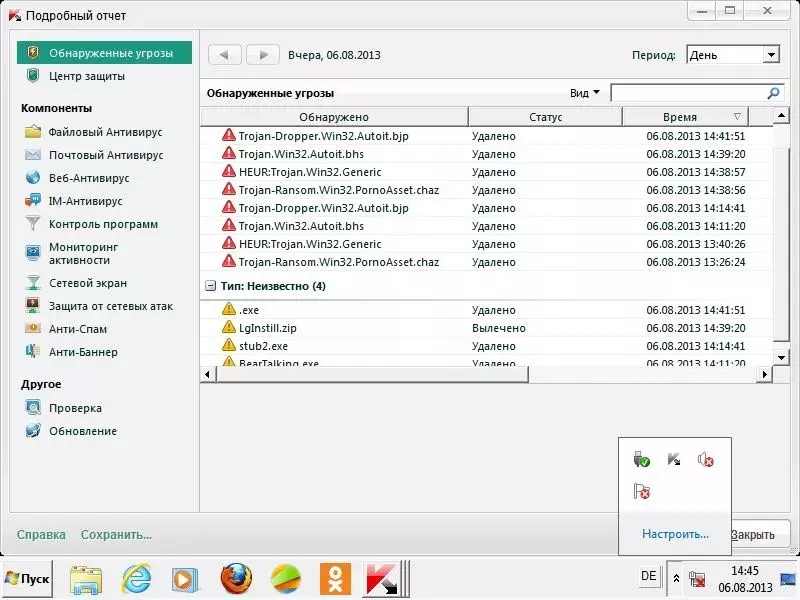Screen dimensions: 800x600
Task: Click Настроить... in tray popup
Action: tap(675, 534)
